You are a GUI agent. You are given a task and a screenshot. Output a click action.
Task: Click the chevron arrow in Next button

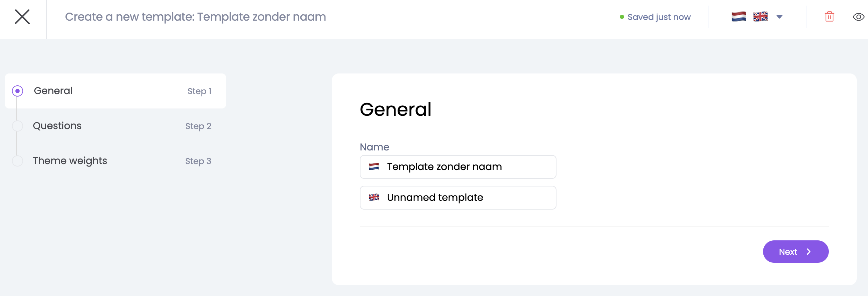click(x=809, y=252)
